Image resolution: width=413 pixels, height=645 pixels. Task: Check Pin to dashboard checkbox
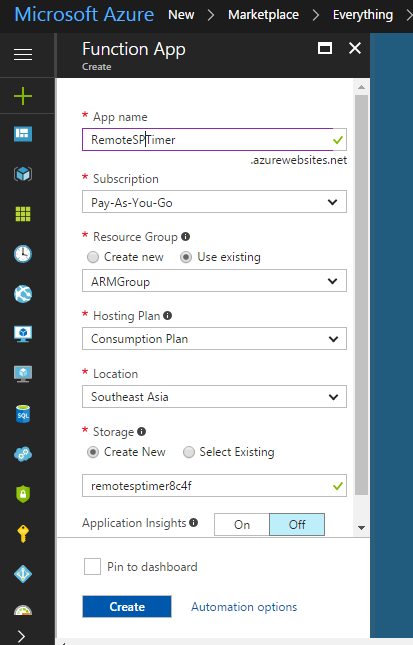click(92, 566)
